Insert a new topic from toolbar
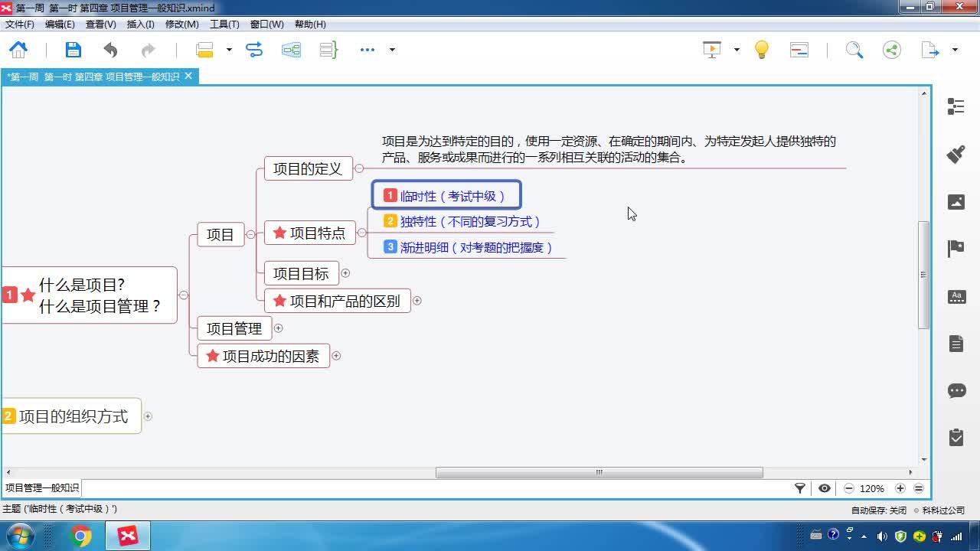 pos(204,50)
